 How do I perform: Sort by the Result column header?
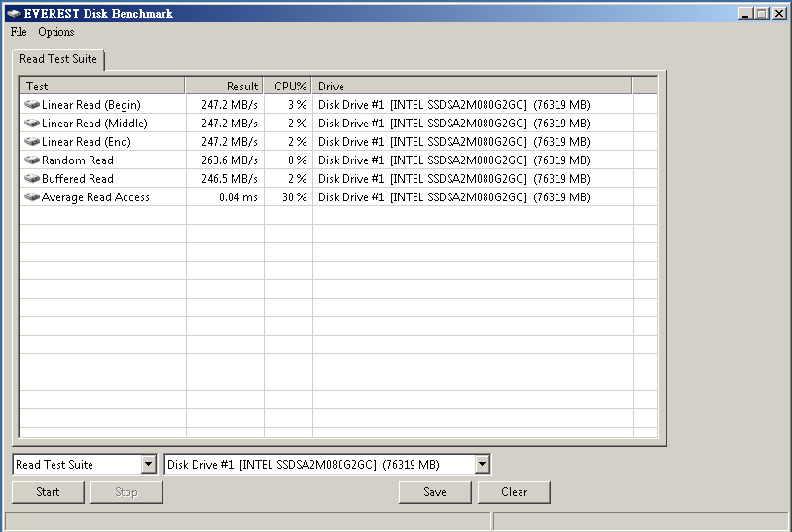224,87
